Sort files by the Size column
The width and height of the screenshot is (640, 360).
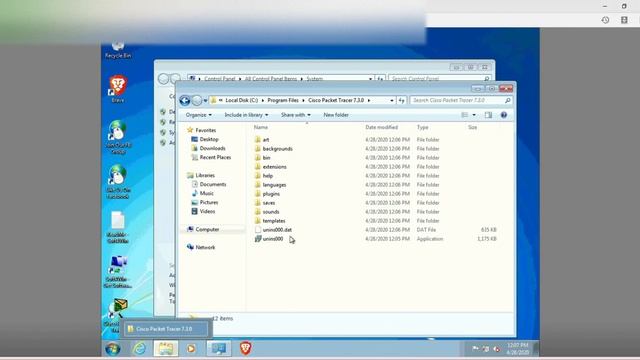click(x=472, y=127)
